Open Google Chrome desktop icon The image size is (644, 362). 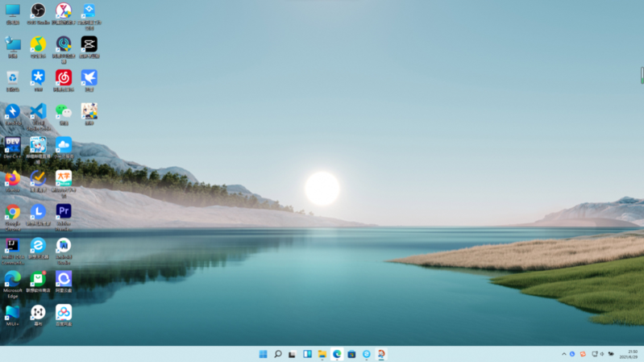(12, 212)
